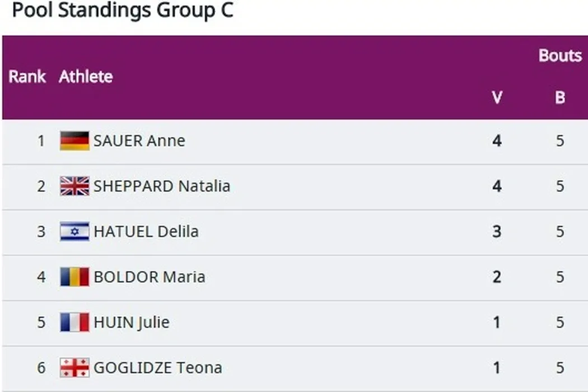The image size is (588, 392).
Task: Click the German flag icon beside SAUER
Action: [74, 141]
